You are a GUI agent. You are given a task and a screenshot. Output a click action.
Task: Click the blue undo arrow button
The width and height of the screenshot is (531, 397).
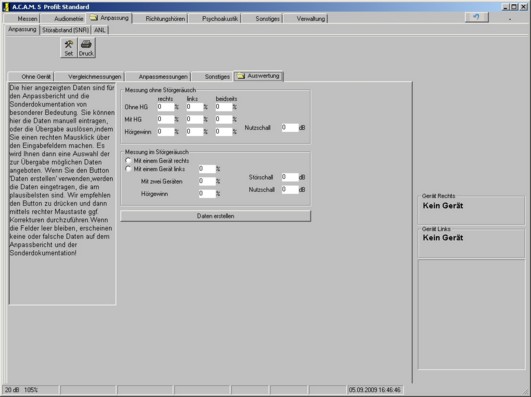click(x=476, y=17)
